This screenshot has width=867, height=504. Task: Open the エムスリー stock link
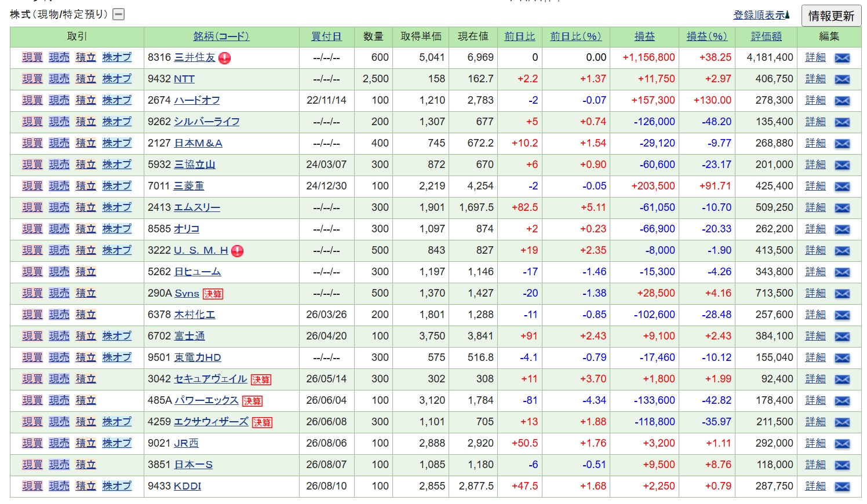click(197, 207)
